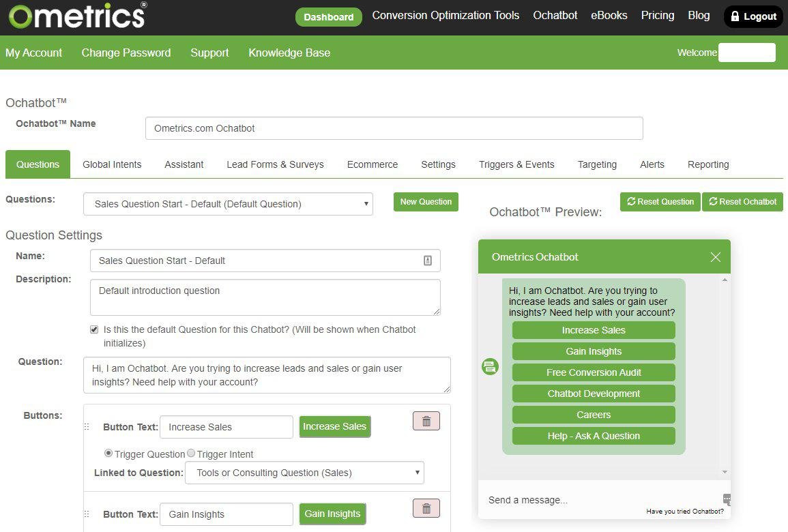Open the Knowledge Base link
788x532 pixels.
click(289, 53)
